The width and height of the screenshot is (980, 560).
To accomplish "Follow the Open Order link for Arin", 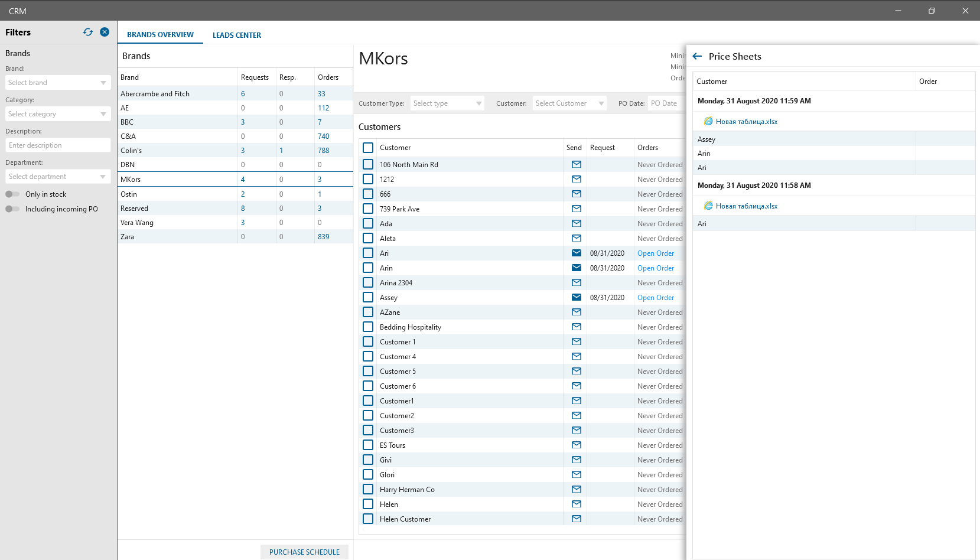I will tap(656, 268).
